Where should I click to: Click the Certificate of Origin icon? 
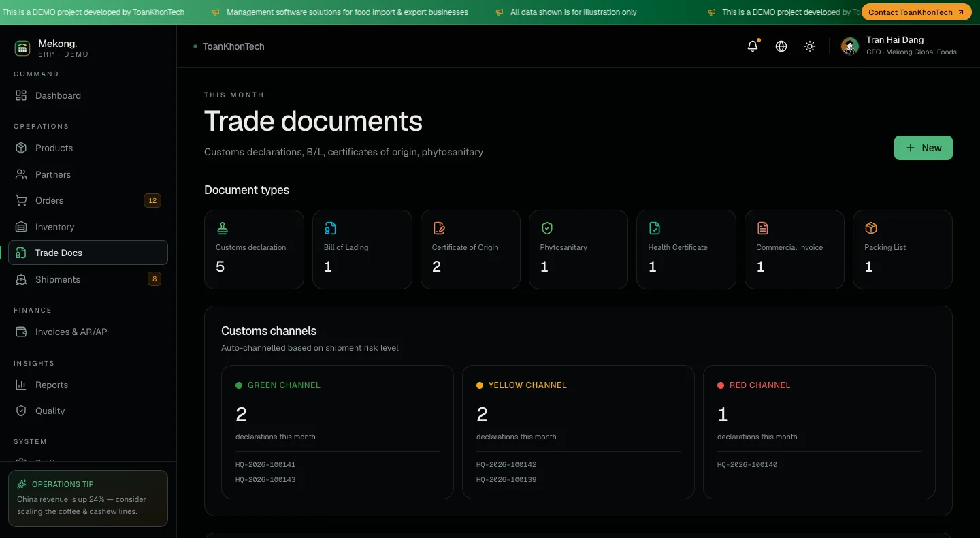pos(438,228)
